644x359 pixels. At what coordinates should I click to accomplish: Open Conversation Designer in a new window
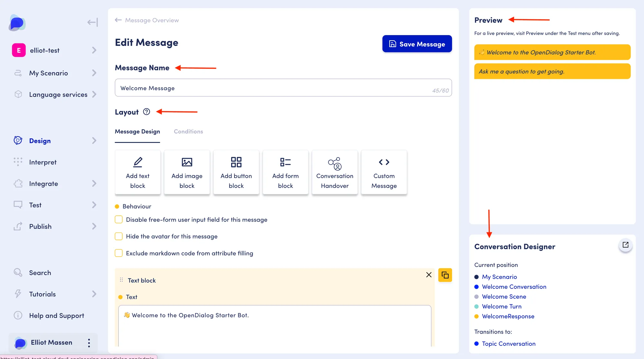(x=625, y=245)
